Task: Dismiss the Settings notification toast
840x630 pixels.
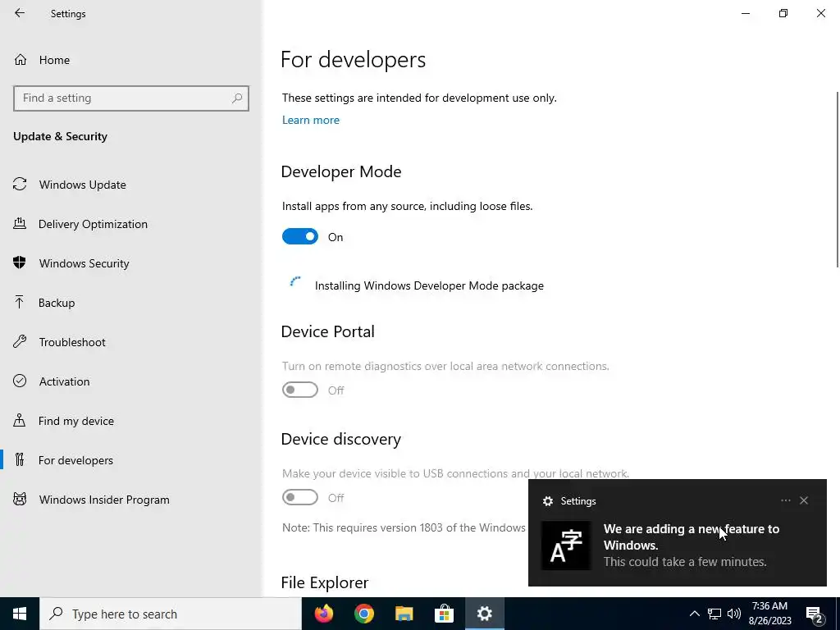Action: pos(804,500)
